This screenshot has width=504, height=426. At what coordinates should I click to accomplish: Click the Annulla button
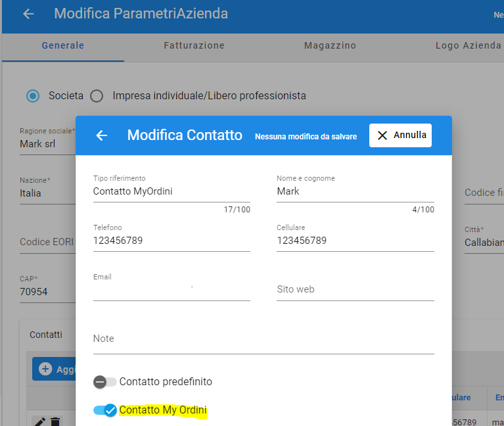point(400,135)
